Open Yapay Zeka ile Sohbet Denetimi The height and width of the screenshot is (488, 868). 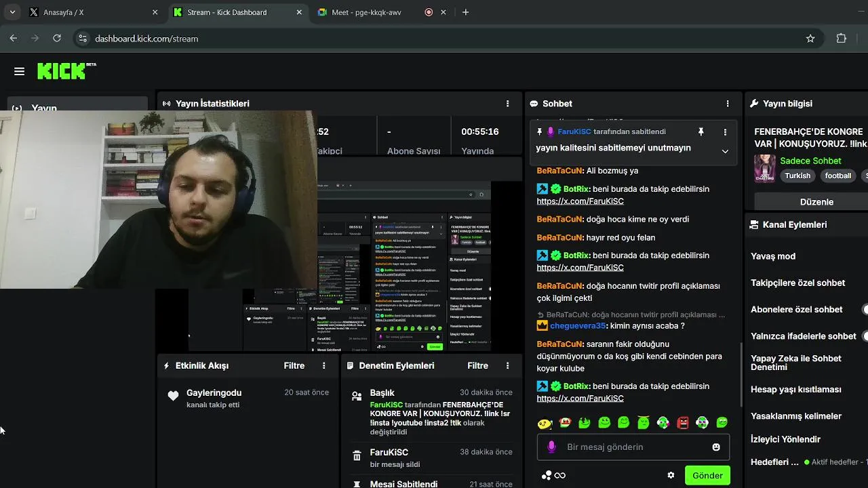796,363
